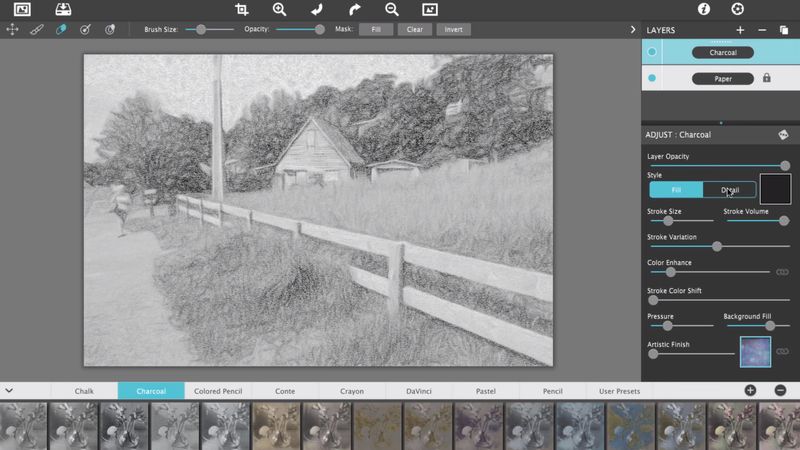The height and width of the screenshot is (450, 800).
Task: Click the Layer Opacity slider
Action: (x=719, y=165)
